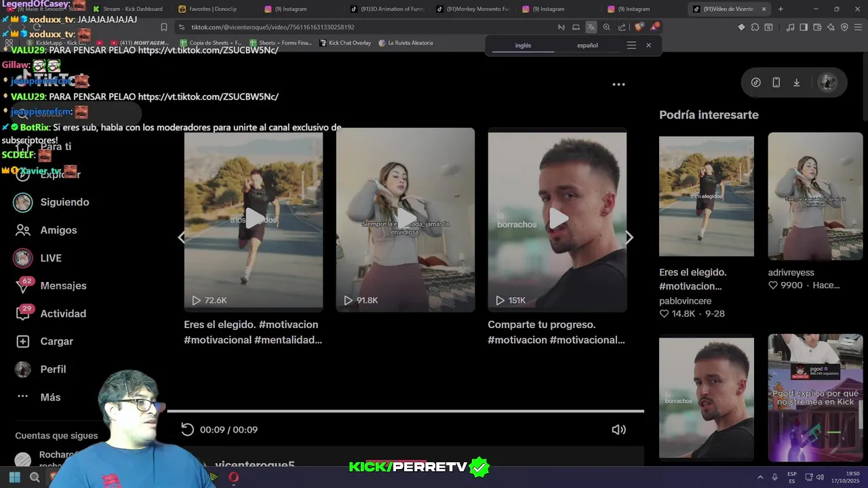
Task: Click the video progress bar
Action: coord(406,411)
